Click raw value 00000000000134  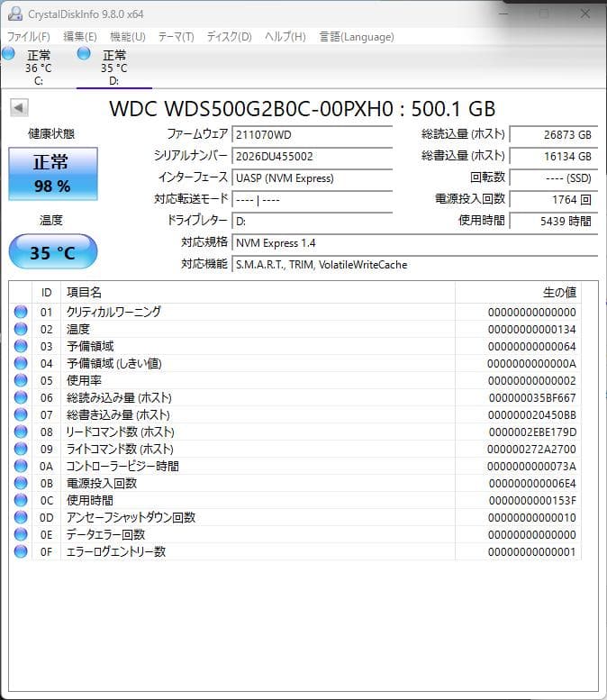click(531, 329)
